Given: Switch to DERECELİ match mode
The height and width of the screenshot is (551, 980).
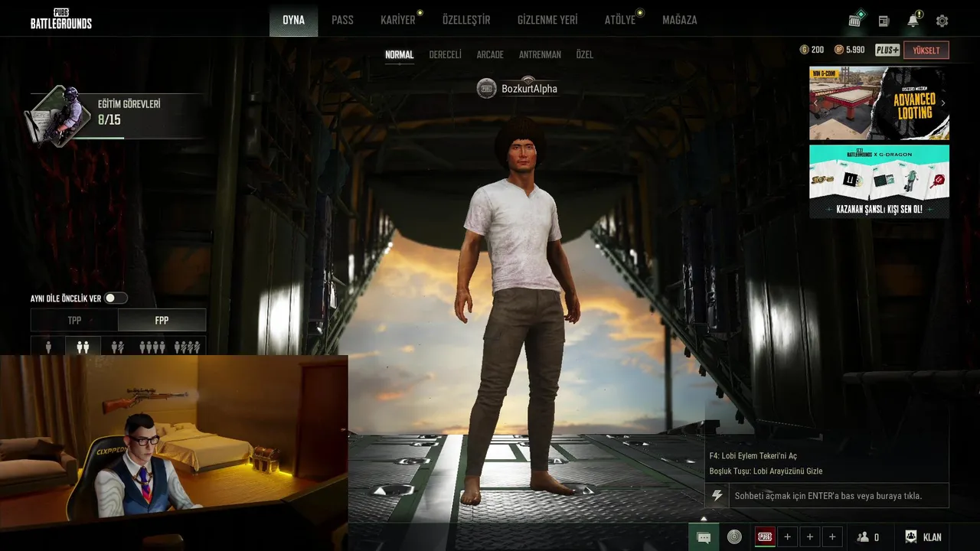Looking at the screenshot, I should coord(445,55).
